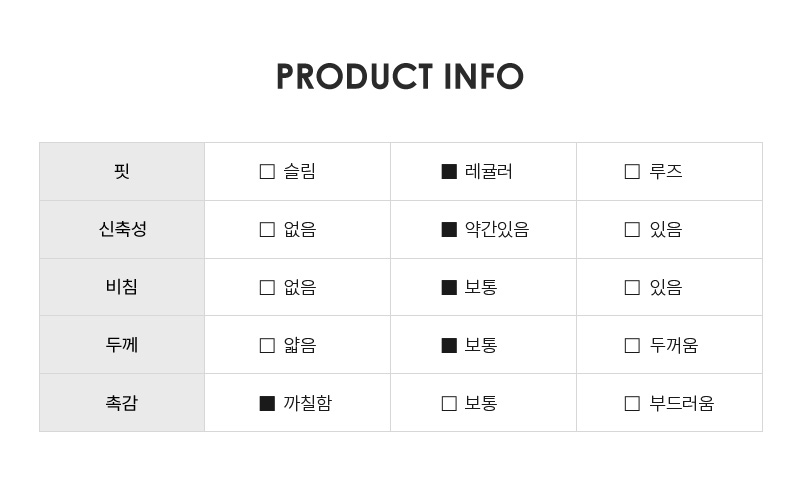Select 없음 checkbox in 신축성 row
The width and height of the screenshot is (800, 497).
click(x=267, y=230)
